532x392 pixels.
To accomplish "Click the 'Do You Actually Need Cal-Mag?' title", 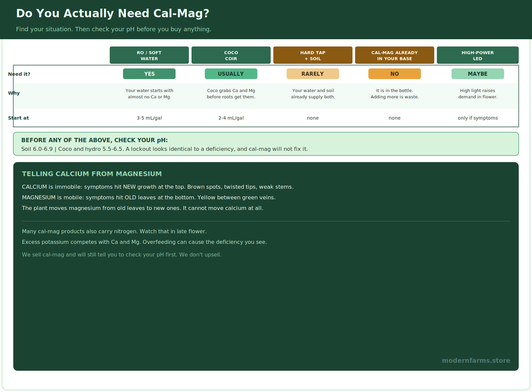I will [x=113, y=13].
